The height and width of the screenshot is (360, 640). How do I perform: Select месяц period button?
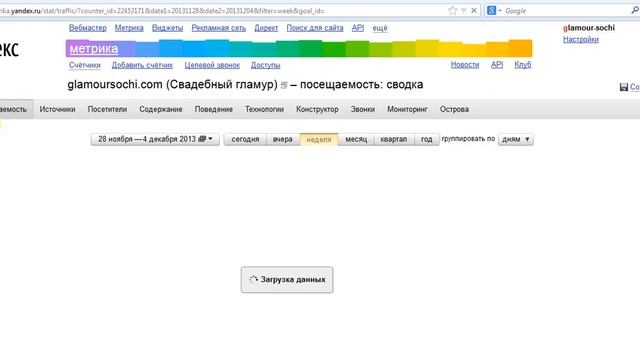click(356, 139)
